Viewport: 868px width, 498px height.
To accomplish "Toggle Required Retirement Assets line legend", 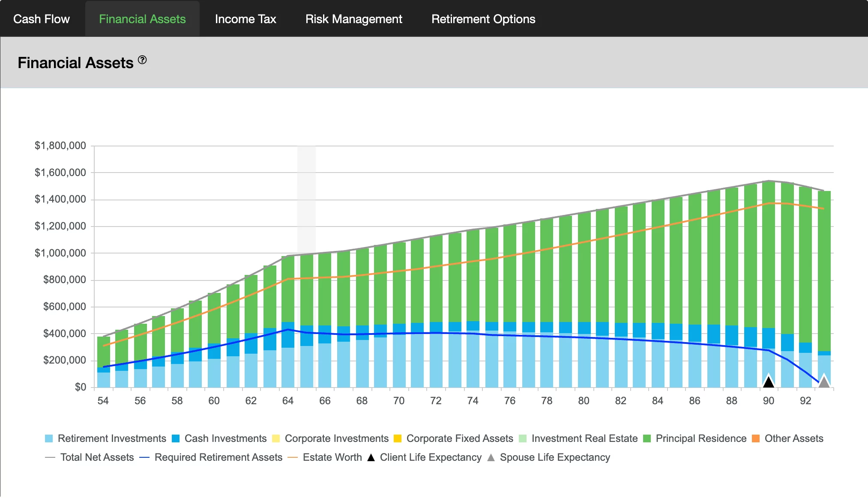I will point(144,458).
